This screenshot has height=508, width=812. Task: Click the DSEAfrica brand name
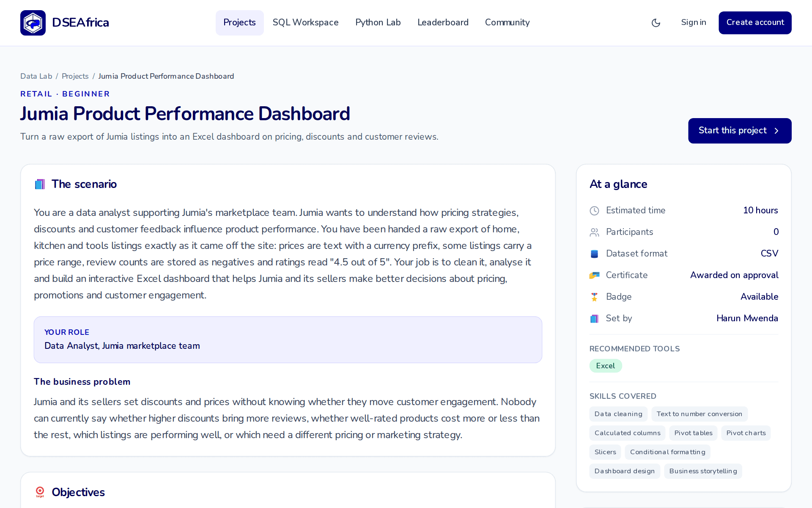point(80,22)
